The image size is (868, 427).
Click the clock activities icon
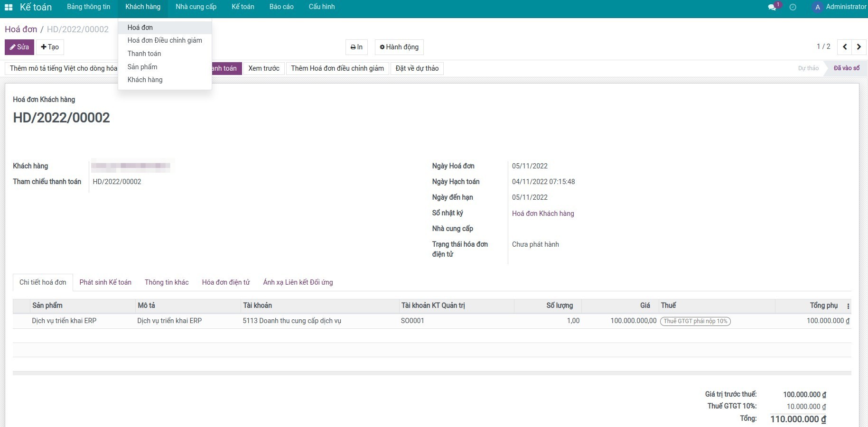(793, 7)
